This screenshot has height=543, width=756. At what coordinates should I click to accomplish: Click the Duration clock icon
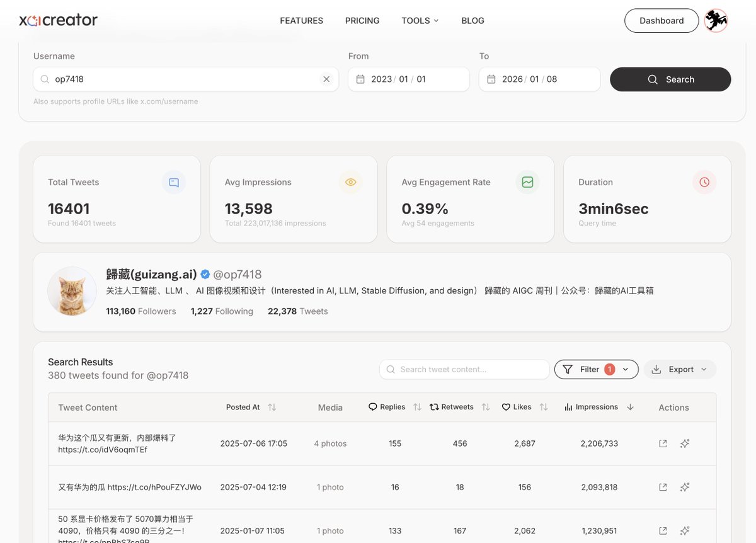pos(704,183)
